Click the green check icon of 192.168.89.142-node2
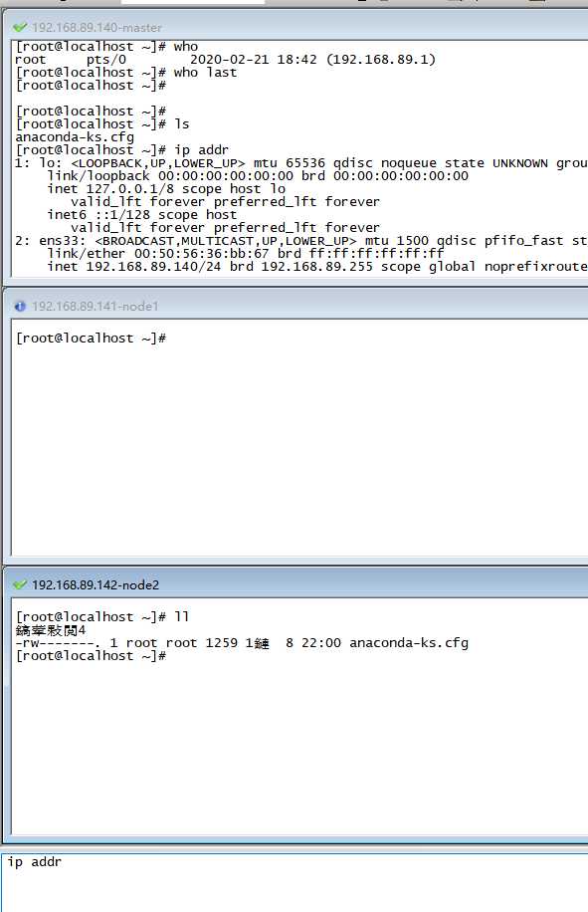Image resolution: width=588 pixels, height=912 pixels. click(x=20, y=584)
